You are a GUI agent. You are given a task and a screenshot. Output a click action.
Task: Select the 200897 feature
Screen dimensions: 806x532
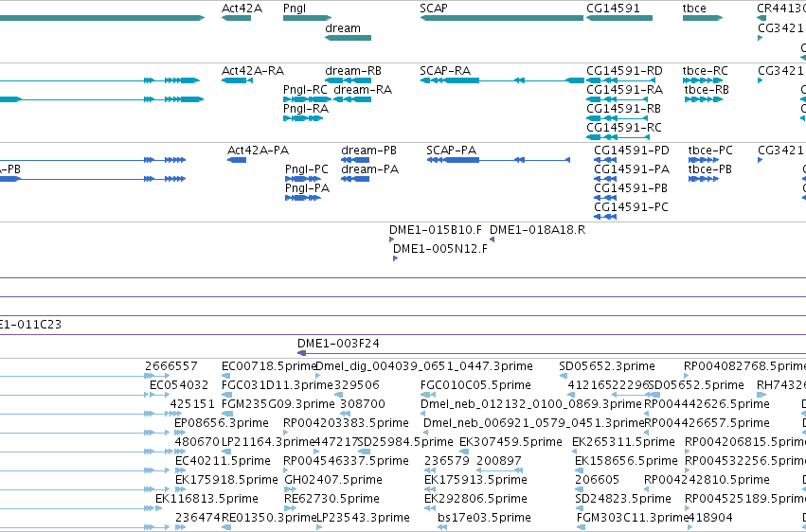pos(500,470)
